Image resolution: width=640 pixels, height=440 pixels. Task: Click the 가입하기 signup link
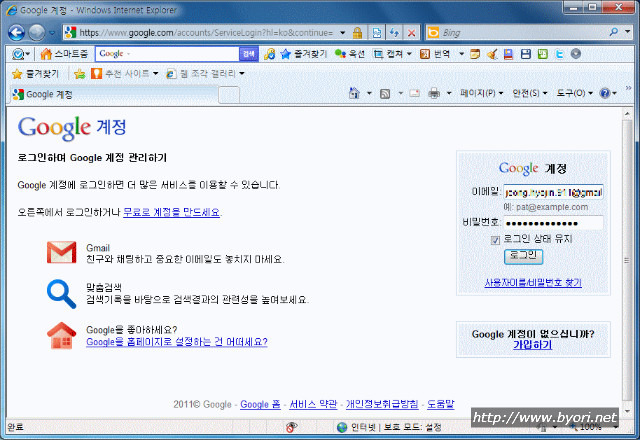(533, 345)
